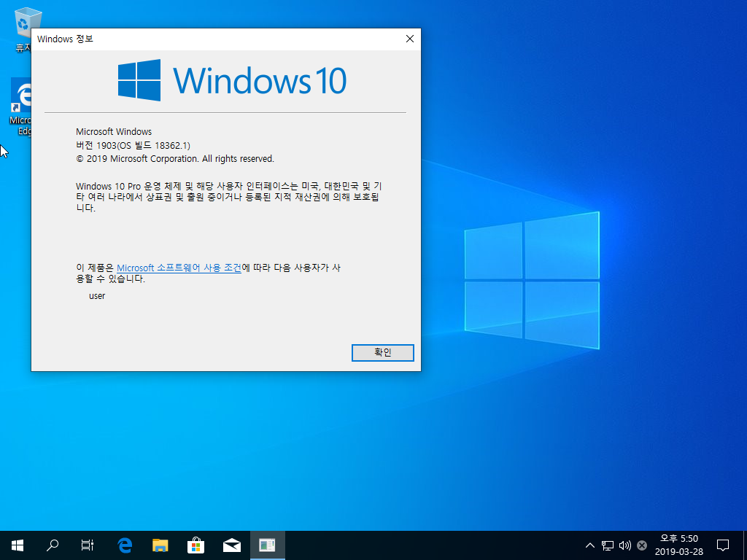Click the Microsoft Windows heading text

tap(114, 131)
